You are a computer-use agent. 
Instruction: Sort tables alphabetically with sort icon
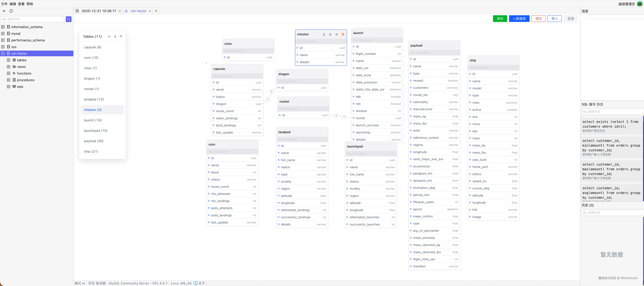[x=115, y=36]
